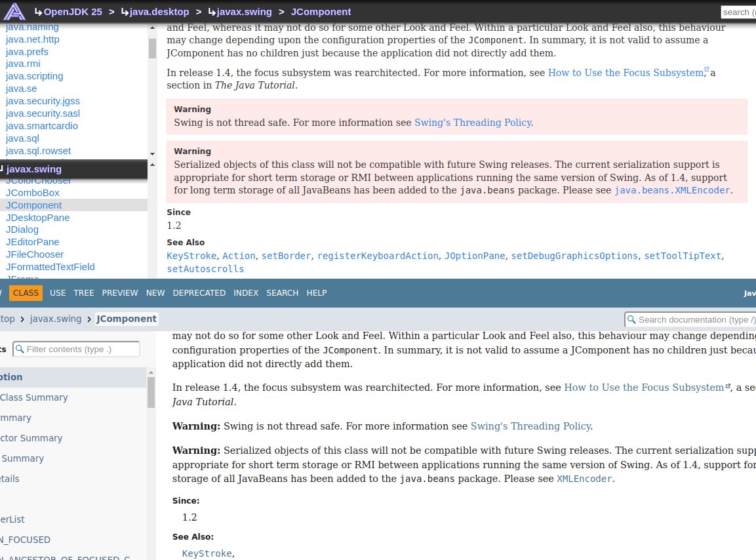Open the INDEX navigation item
This screenshot has height=560, width=756.
pyautogui.click(x=246, y=293)
